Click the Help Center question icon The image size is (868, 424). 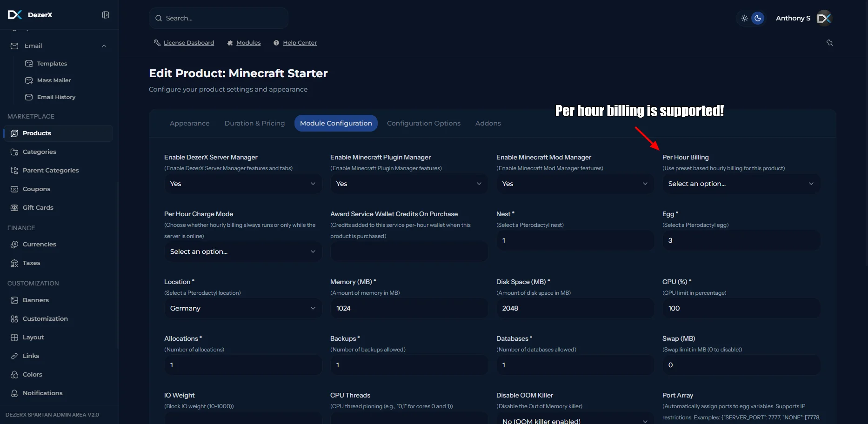point(276,43)
